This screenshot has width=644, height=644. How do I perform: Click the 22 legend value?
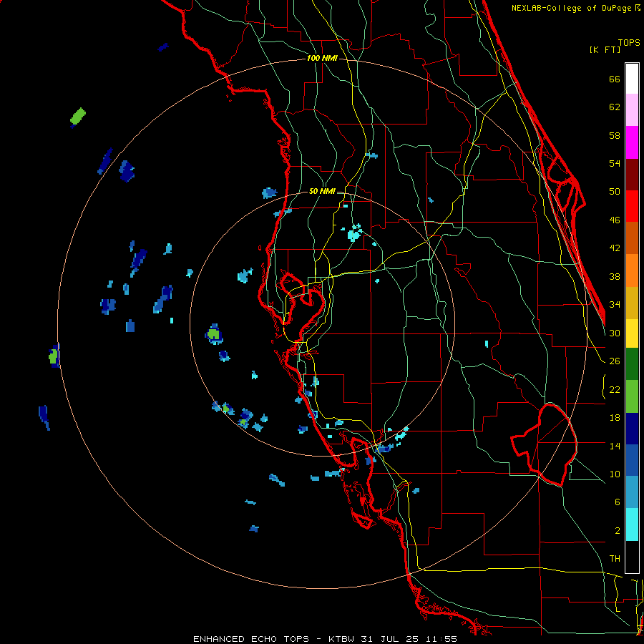pos(615,389)
